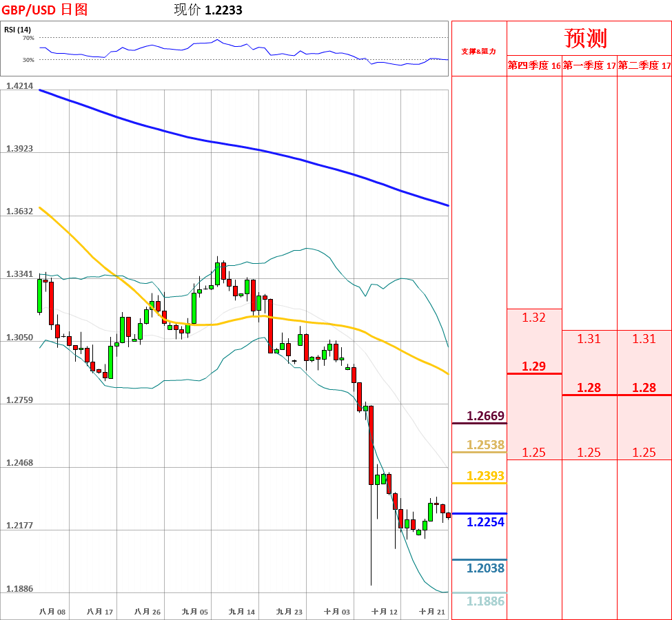Select 1.31 in the 第一季度 17 column
This screenshot has height=620, width=672.
(589, 339)
